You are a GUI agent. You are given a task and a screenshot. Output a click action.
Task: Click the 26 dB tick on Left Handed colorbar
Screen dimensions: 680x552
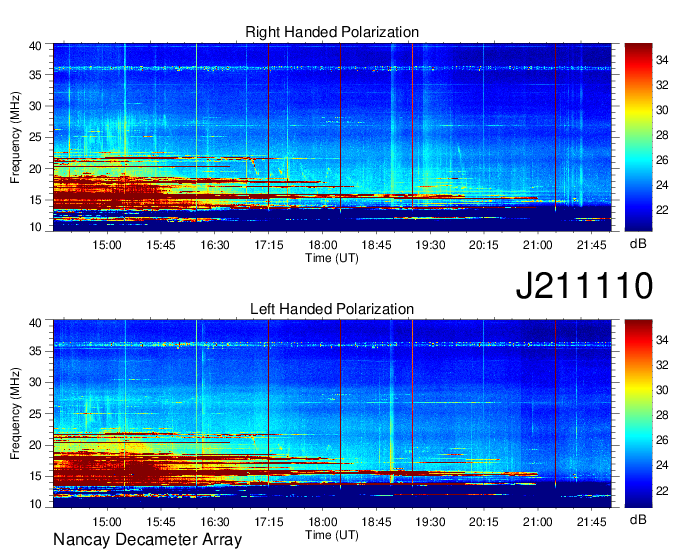tap(662, 441)
